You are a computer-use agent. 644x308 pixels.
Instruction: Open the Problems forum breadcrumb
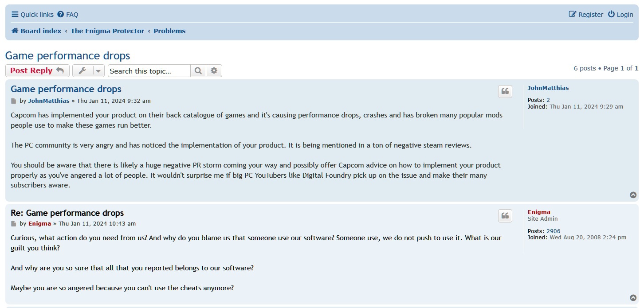(x=169, y=31)
